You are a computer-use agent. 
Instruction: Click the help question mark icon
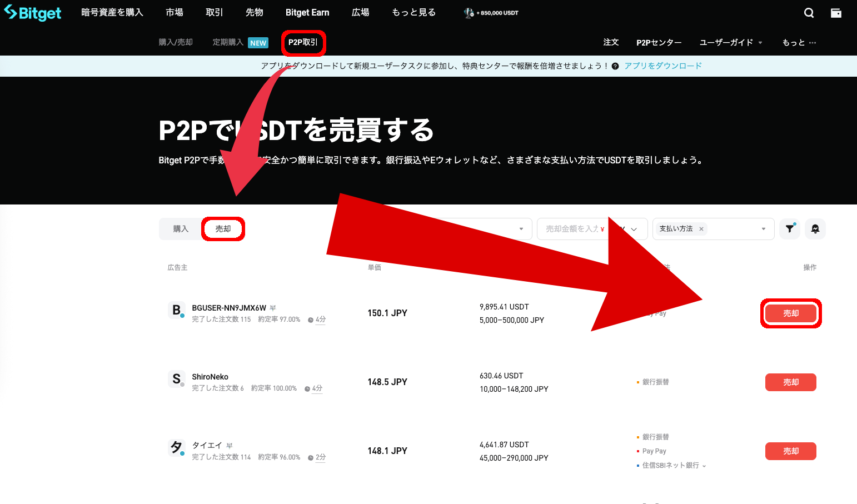(615, 66)
